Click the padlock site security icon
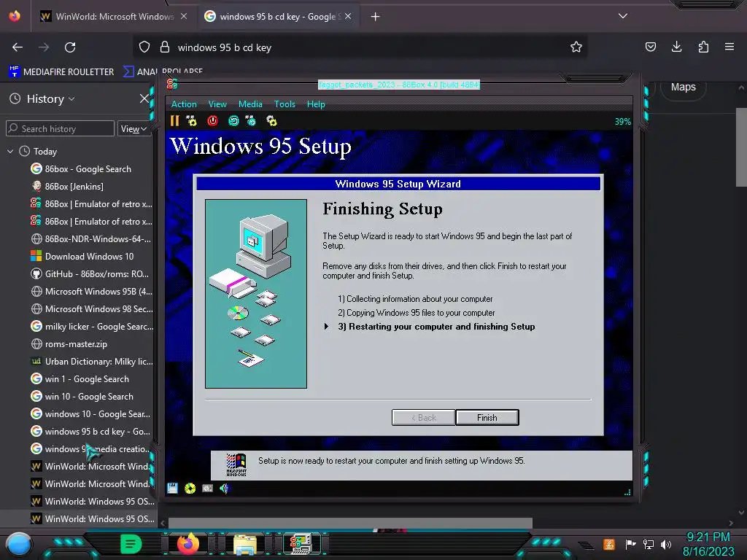Image resolution: width=747 pixels, height=560 pixels. (x=165, y=47)
